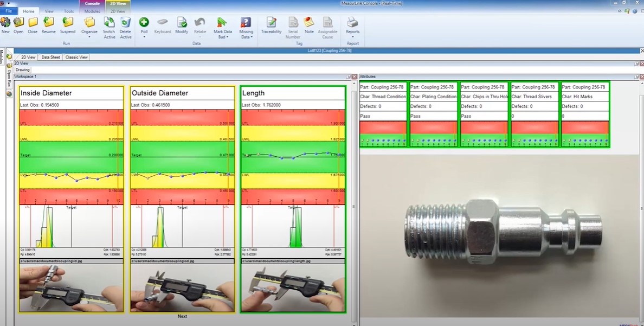Pin the Workspace 1 panel
Image resolution: width=644 pixels, height=326 pixels.
click(x=348, y=76)
